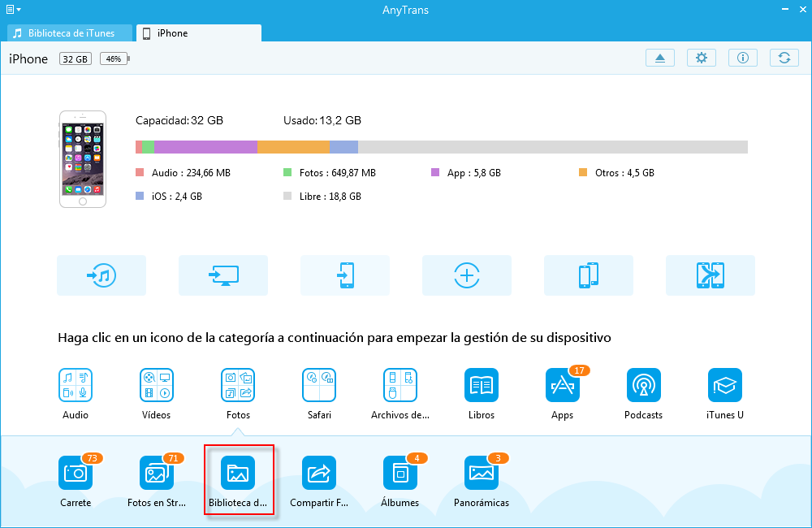This screenshot has height=528, width=812.
Task: Click the App : 5,8 GB legend
Action: tap(466, 172)
